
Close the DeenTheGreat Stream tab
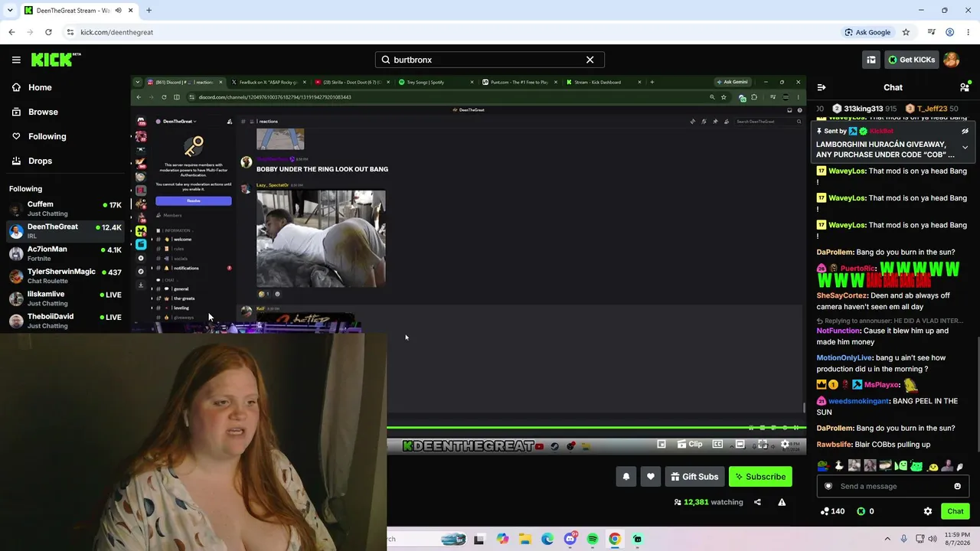pos(131,10)
